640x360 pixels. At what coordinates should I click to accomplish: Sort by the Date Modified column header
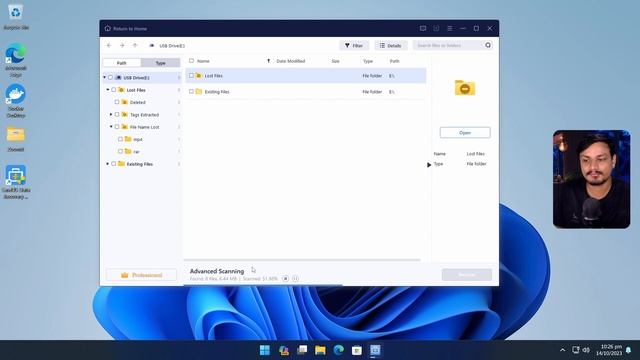(291, 61)
